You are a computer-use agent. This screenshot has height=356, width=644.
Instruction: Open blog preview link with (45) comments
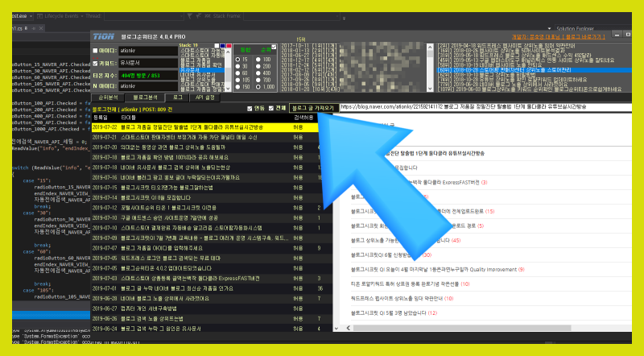406,241
